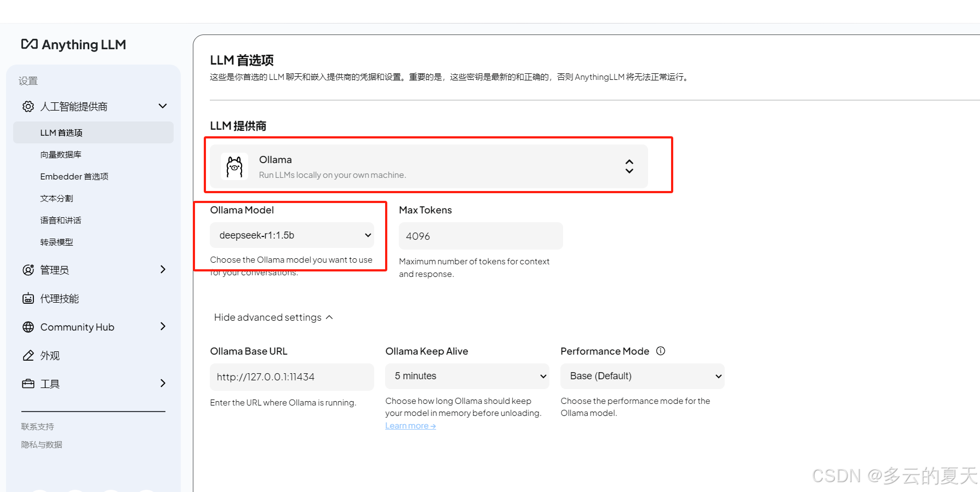Open the Performance Mode dropdown

pos(643,376)
